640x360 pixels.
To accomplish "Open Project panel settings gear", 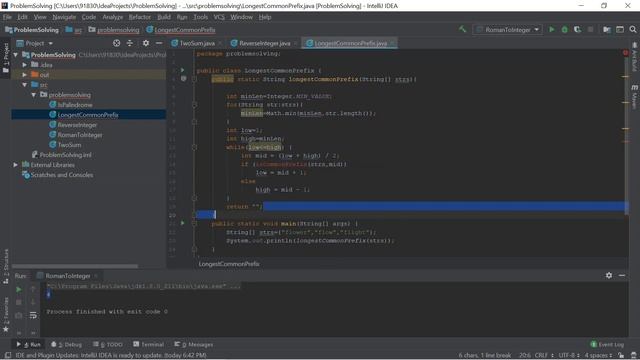I will click(x=146, y=43).
